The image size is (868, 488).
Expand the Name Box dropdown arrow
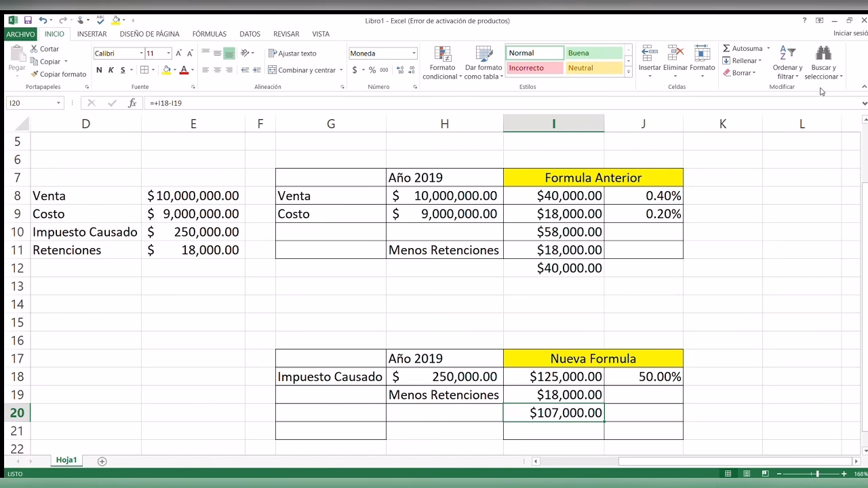pos(58,103)
